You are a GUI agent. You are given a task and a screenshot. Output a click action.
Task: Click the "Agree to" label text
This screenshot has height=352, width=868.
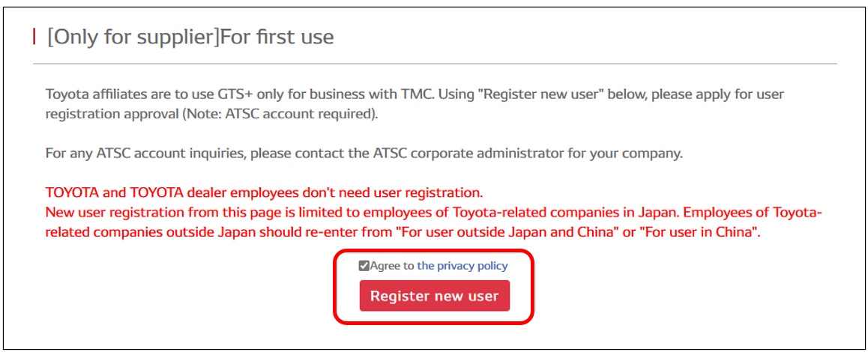(x=392, y=266)
